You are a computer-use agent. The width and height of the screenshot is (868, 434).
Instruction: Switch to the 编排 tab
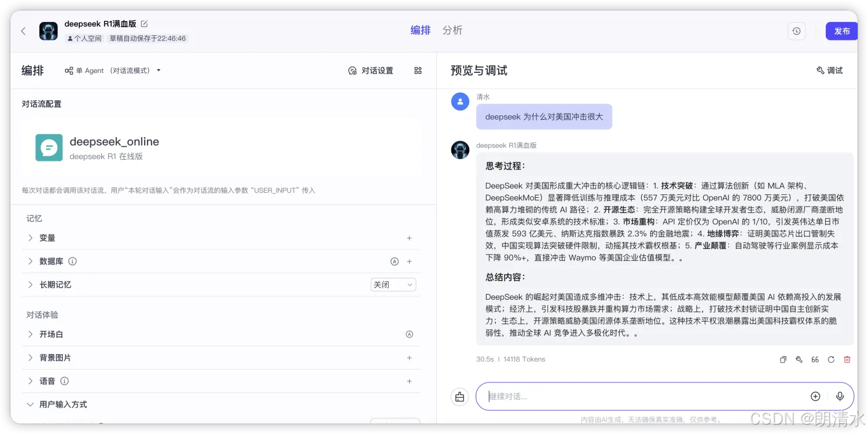421,30
